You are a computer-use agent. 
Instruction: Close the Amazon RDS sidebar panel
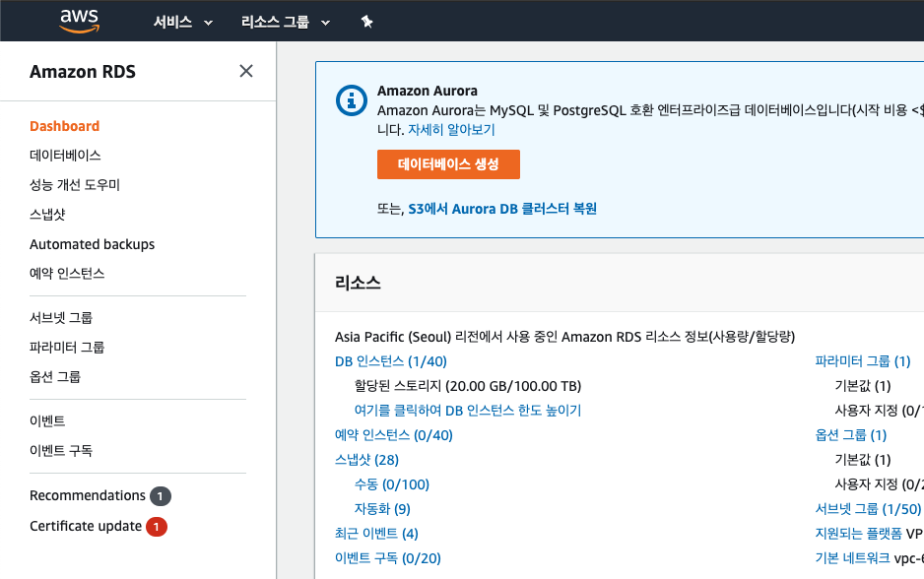click(245, 71)
